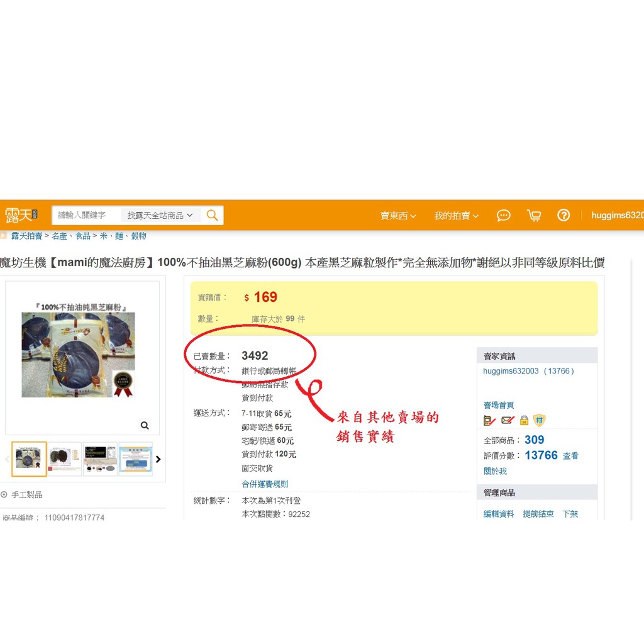Open seller huggims632003 profile link
This screenshot has width=644, height=644.
[511, 371]
